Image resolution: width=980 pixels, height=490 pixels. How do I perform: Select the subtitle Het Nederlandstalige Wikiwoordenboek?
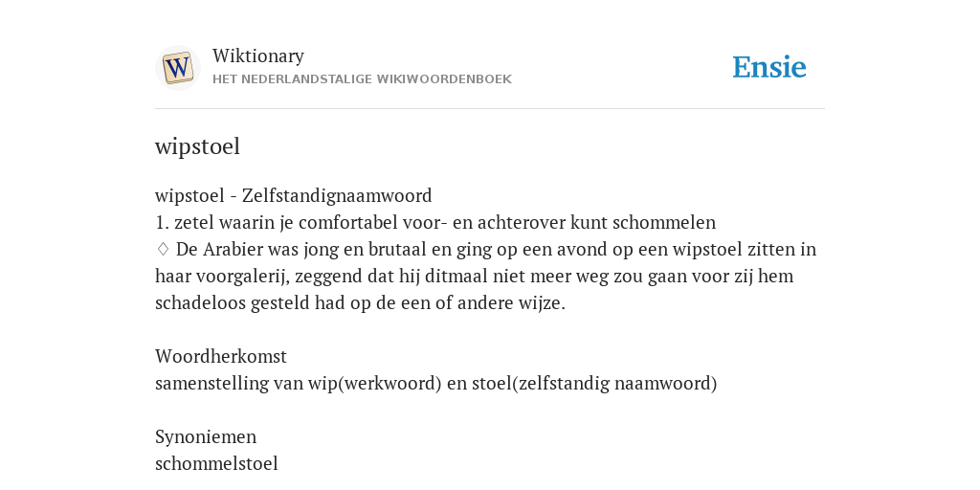coord(362,79)
